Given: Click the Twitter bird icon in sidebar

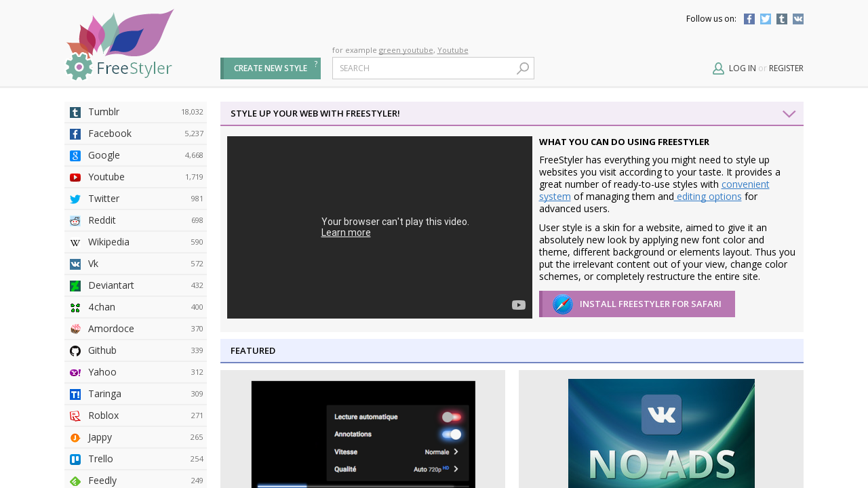Looking at the screenshot, I should 75,199.
